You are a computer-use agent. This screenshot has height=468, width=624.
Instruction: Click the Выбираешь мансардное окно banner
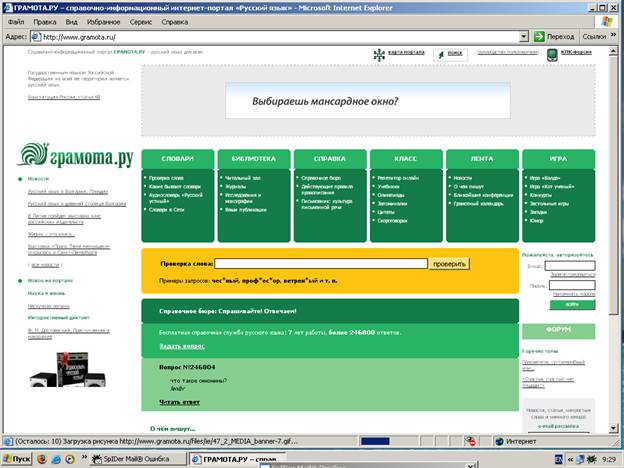368,100
